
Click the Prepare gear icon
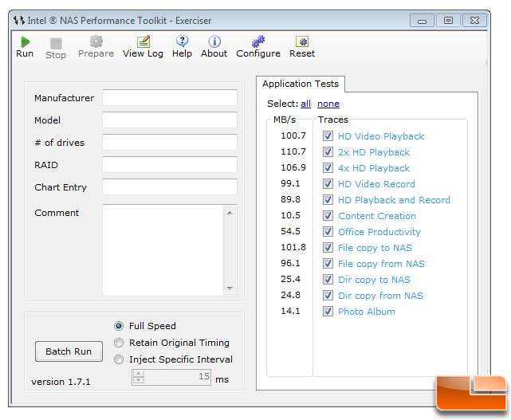[96, 41]
